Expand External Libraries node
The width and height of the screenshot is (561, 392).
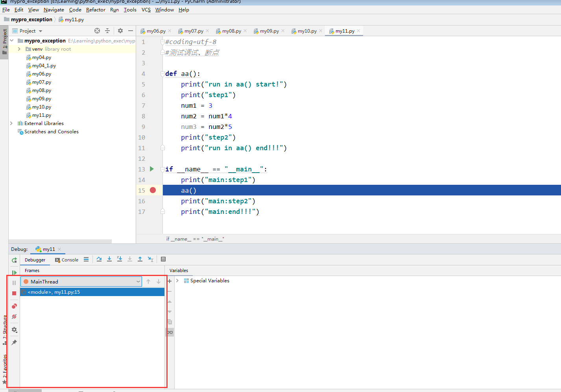click(x=11, y=123)
